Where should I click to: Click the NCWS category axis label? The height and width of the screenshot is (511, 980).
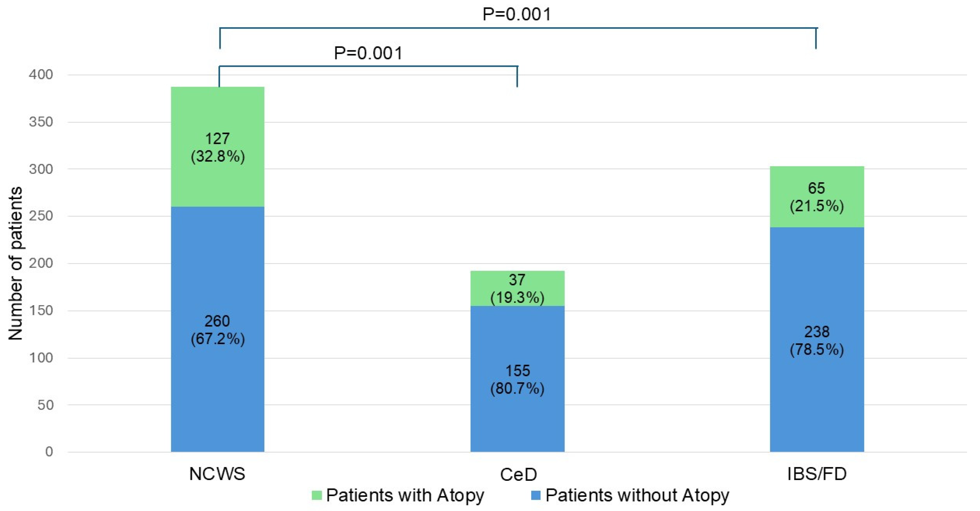[x=217, y=474]
